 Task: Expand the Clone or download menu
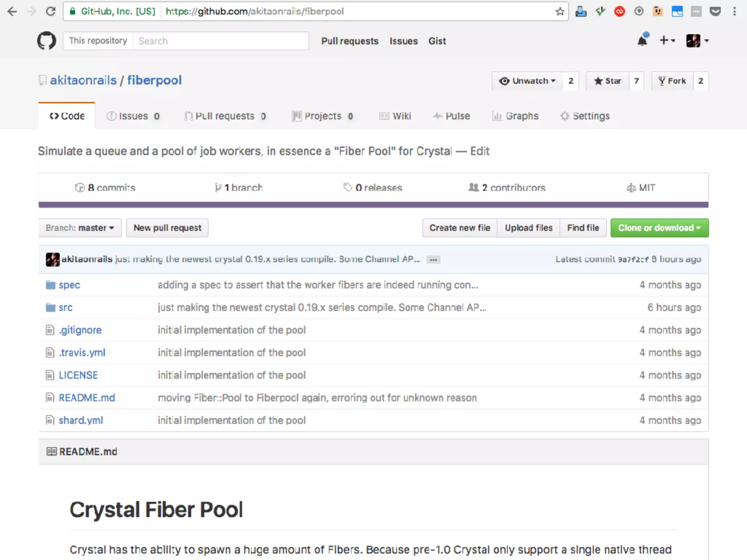659,228
